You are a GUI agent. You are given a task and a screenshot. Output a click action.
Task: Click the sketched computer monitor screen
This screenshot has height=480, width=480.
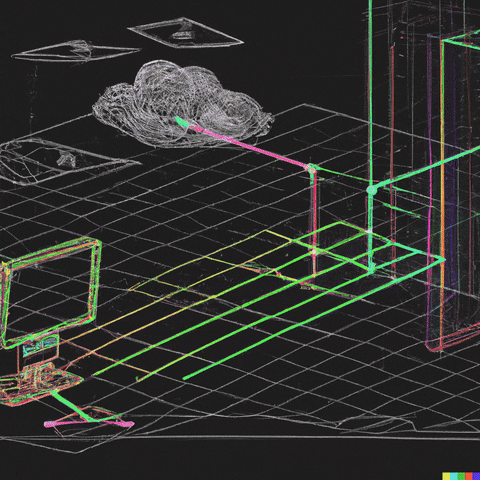(50, 291)
